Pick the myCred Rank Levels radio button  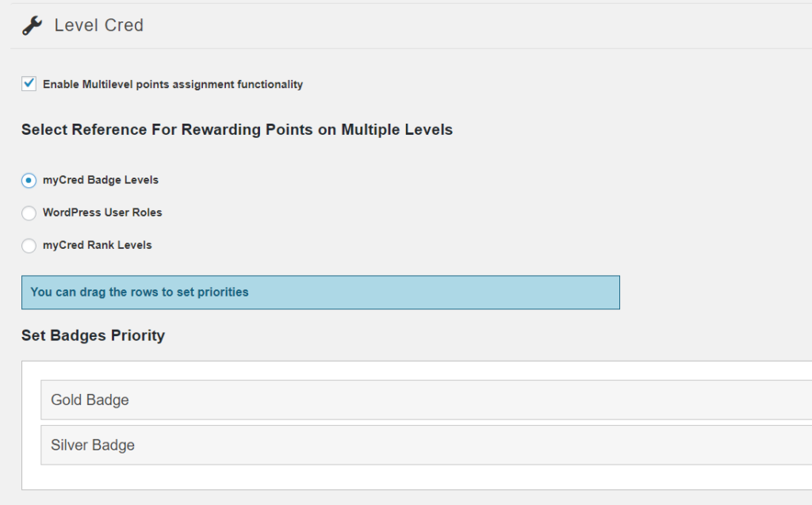pyautogui.click(x=29, y=246)
